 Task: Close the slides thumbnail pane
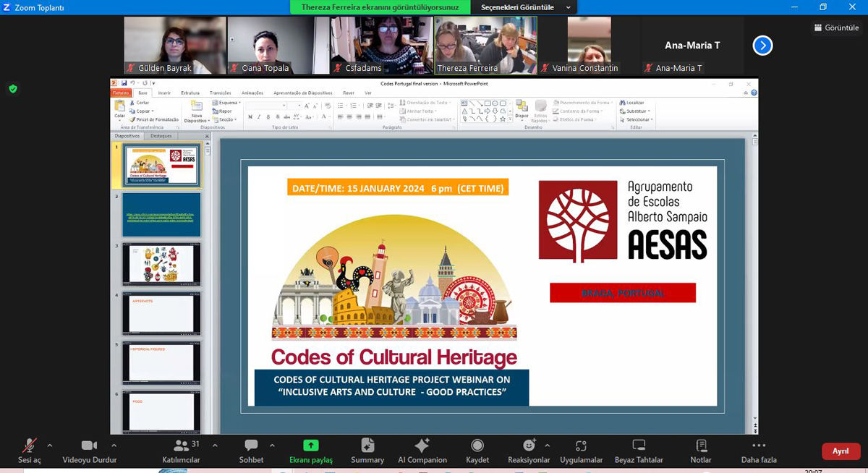point(207,136)
